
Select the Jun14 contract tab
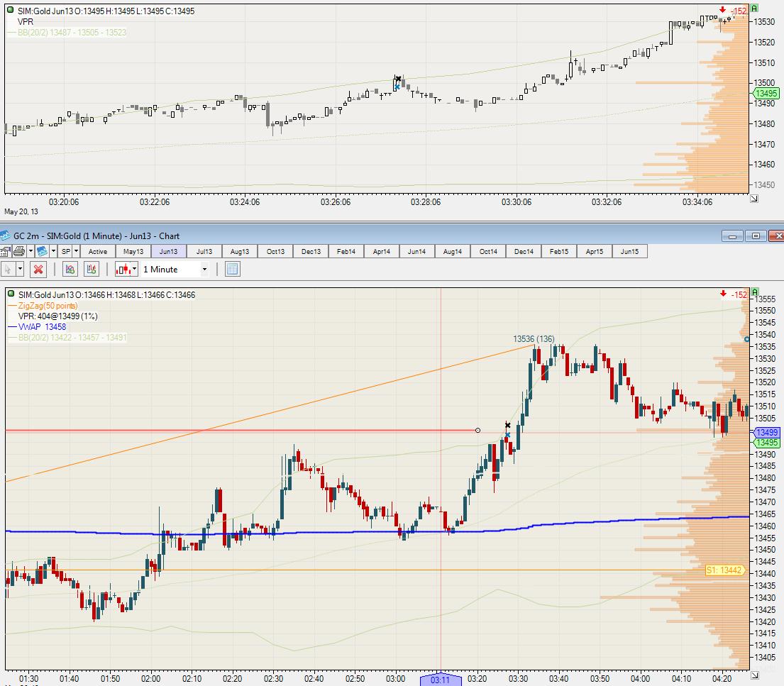tap(416, 251)
